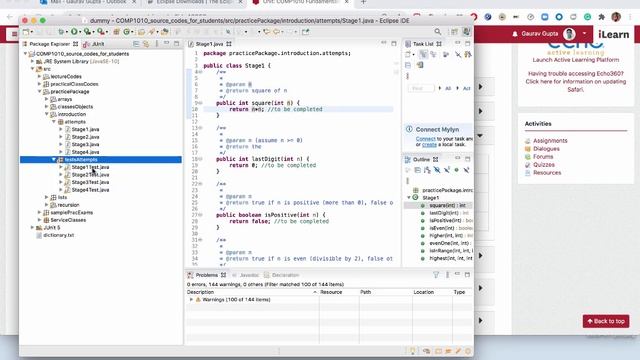
Task: Click the New Java Class green C icon
Action: coord(126,31)
